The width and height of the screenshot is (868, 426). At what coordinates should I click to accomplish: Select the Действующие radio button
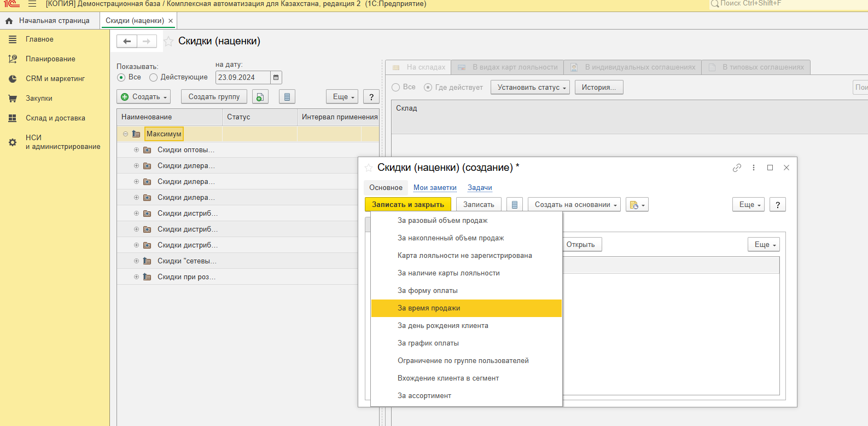click(x=154, y=78)
